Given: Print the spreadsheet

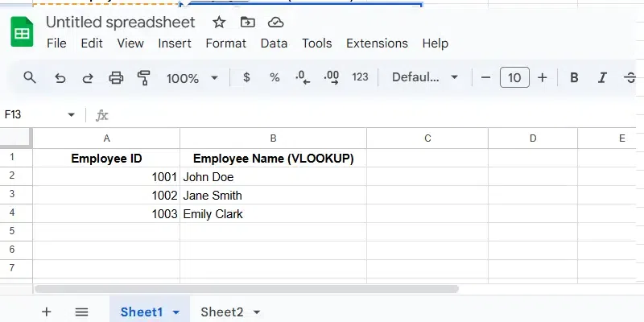Looking at the screenshot, I should [x=116, y=77].
